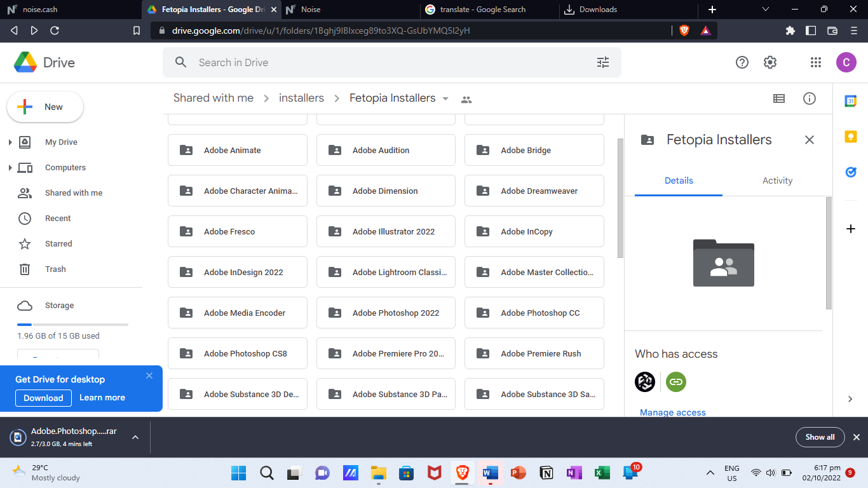Screen dimensions: 868x488
Task: Switch to list layout view
Action: 779,98
